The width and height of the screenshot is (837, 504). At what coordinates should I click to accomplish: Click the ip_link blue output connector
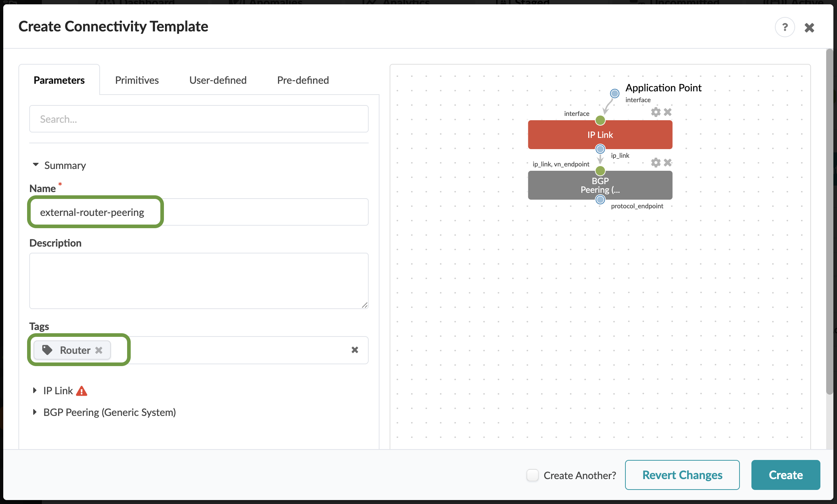[x=600, y=149]
